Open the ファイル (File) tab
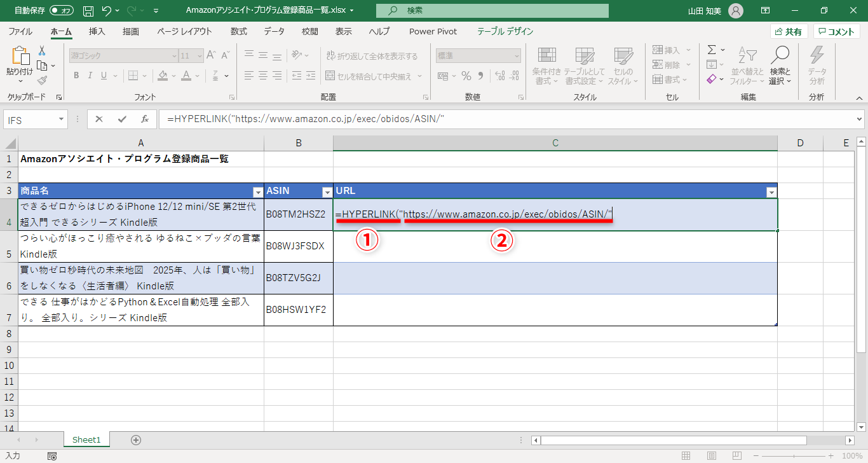The height and width of the screenshot is (463, 868). coord(21,31)
